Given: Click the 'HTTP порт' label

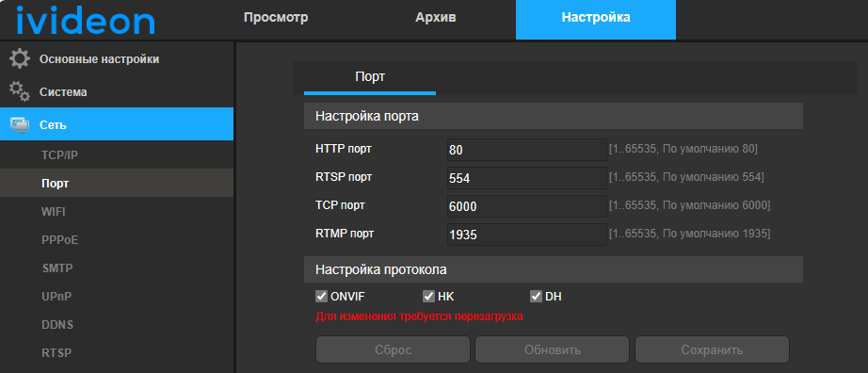Looking at the screenshot, I should coord(344,149).
